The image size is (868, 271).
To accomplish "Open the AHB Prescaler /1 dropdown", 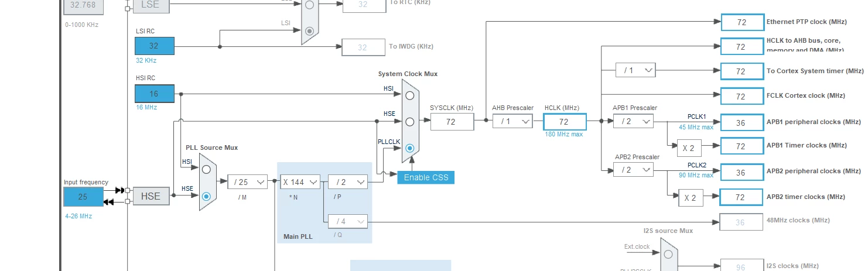I will point(512,121).
